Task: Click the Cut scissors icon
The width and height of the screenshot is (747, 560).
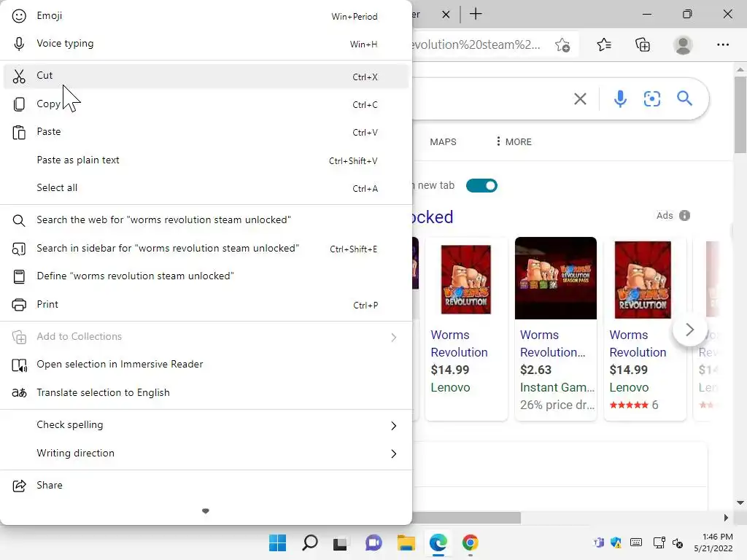Action: (x=19, y=76)
